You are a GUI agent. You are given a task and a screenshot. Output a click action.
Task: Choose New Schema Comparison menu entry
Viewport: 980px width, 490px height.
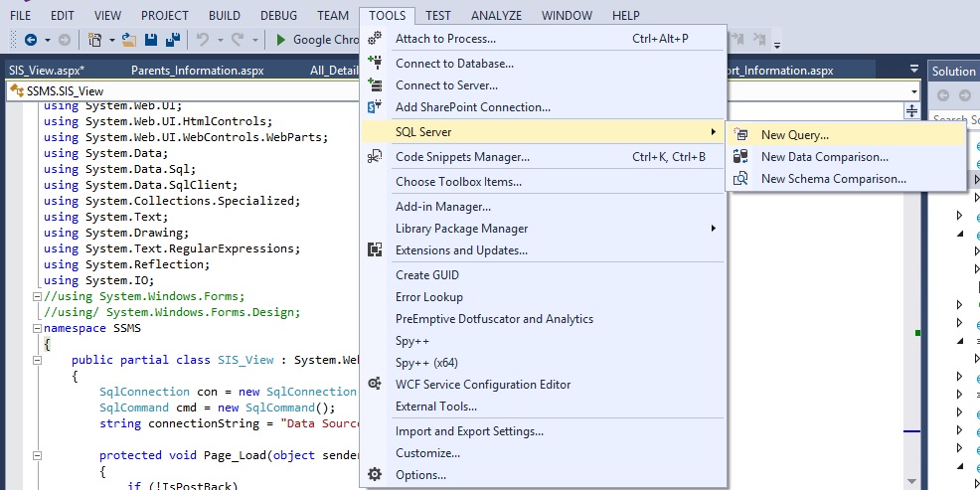pos(833,179)
